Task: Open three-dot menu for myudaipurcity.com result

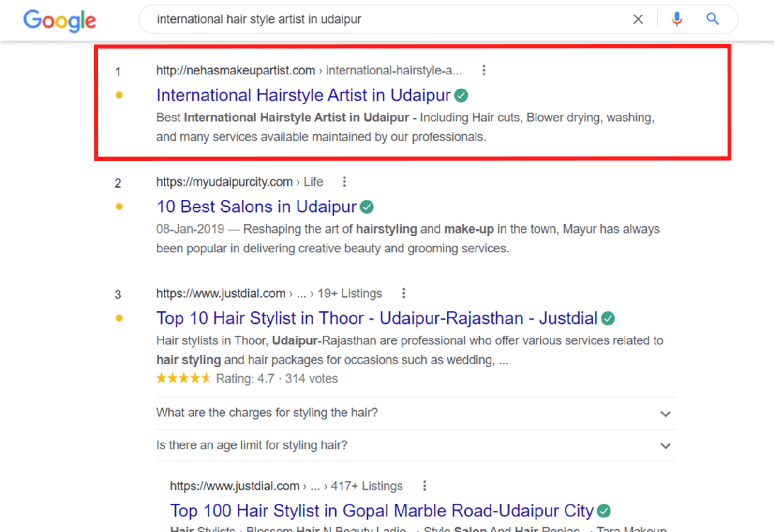Action: click(x=344, y=182)
